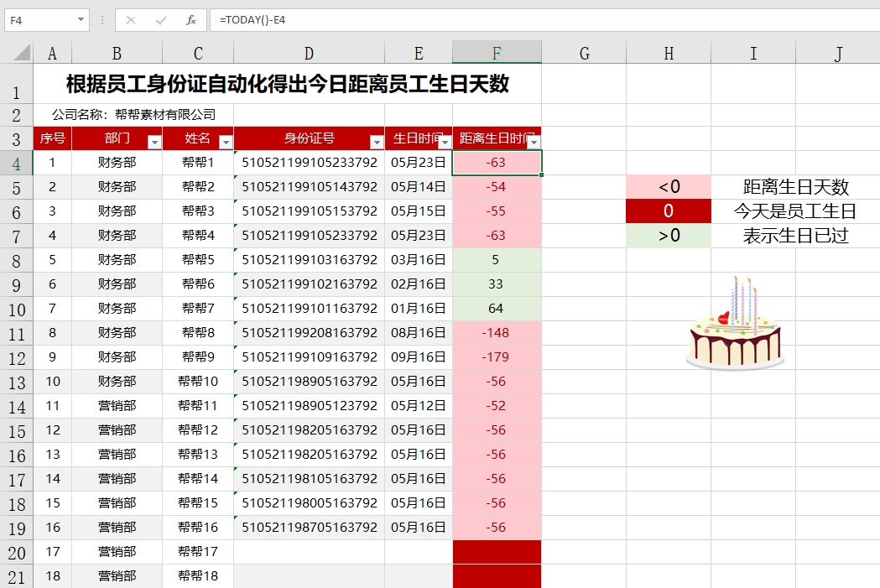Select row 3 header
The height and width of the screenshot is (588, 880).
16,138
